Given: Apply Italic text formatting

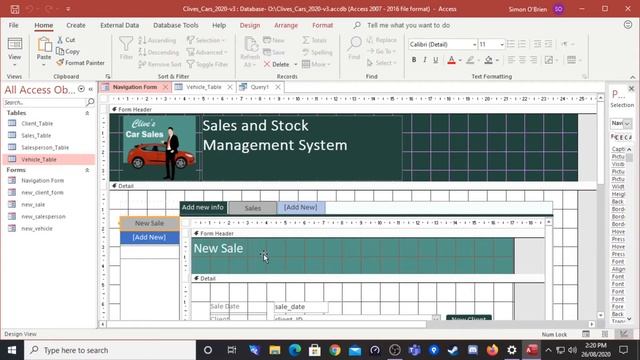Looking at the screenshot, I should click(425, 60).
